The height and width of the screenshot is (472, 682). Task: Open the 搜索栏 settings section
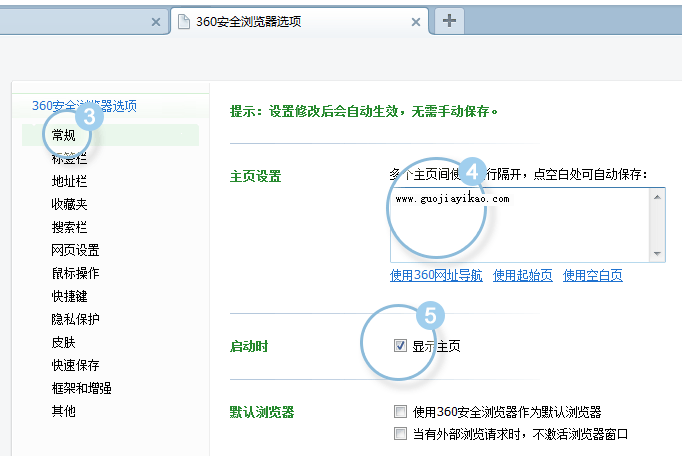(x=69, y=228)
